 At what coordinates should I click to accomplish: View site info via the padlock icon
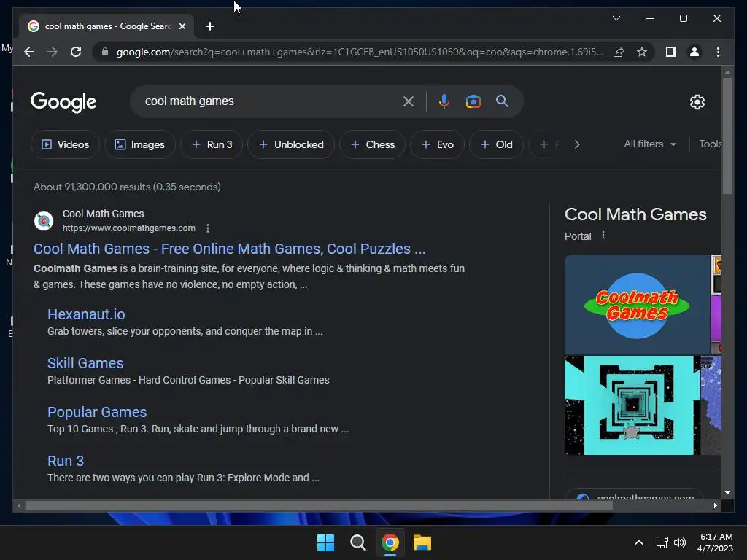point(105,52)
